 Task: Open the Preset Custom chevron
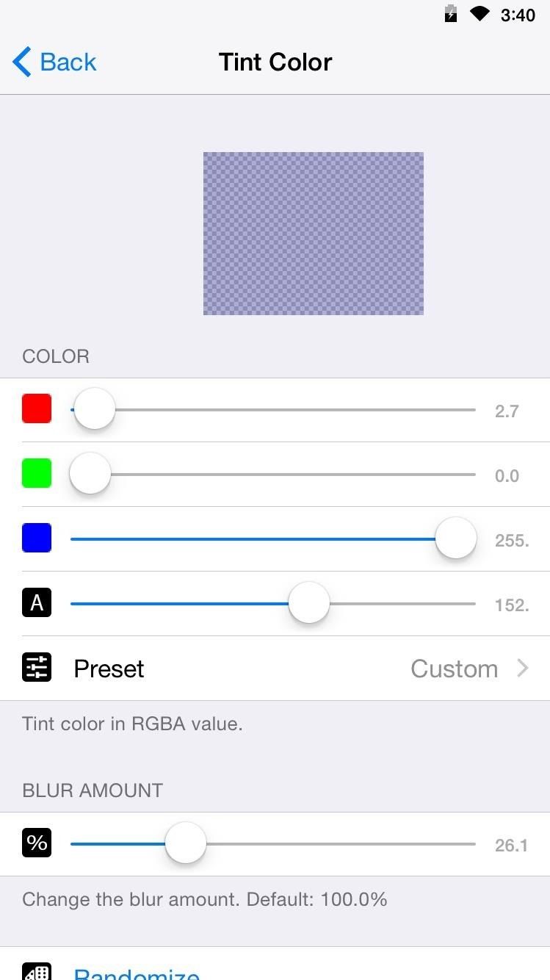click(x=523, y=668)
